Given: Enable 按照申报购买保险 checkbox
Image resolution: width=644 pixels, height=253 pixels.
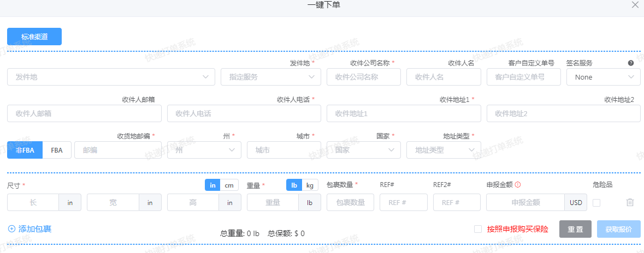Looking at the screenshot, I should click(478, 229).
